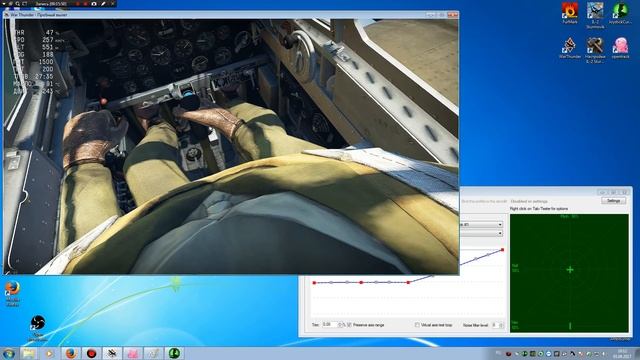Screen dimensions: 640x360
Task: Adjust the trim value spinner arrows
Action: tap(341, 325)
